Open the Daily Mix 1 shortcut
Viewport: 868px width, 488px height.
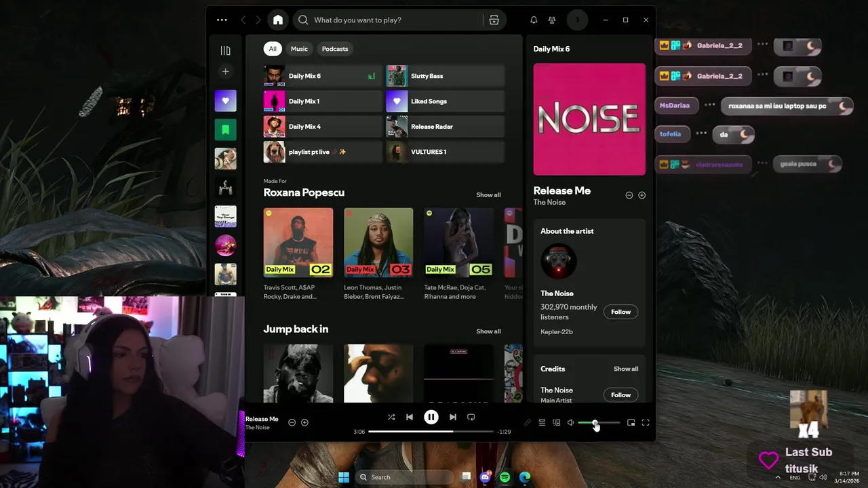tap(323, 101)
